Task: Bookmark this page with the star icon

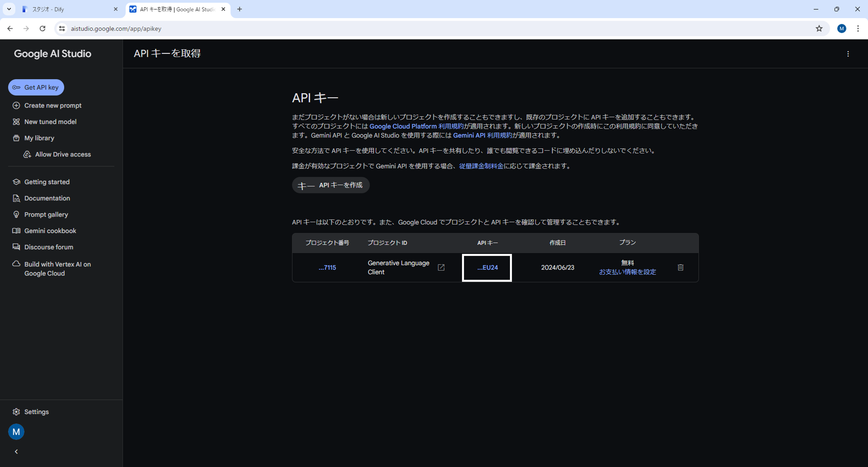Action: click(x=819, y=29)
